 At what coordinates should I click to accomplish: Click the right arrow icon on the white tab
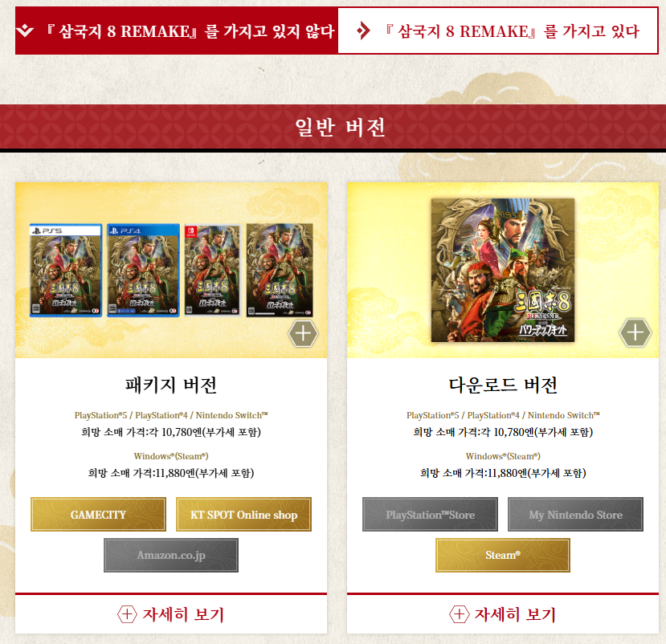[x=363, y=31]
